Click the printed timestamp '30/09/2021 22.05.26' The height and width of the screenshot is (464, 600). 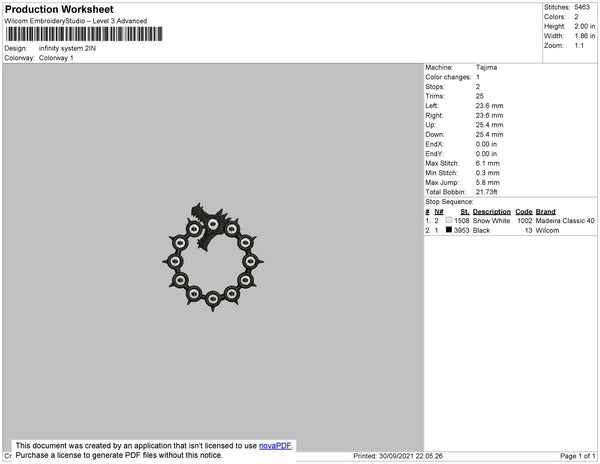(411, 456)
